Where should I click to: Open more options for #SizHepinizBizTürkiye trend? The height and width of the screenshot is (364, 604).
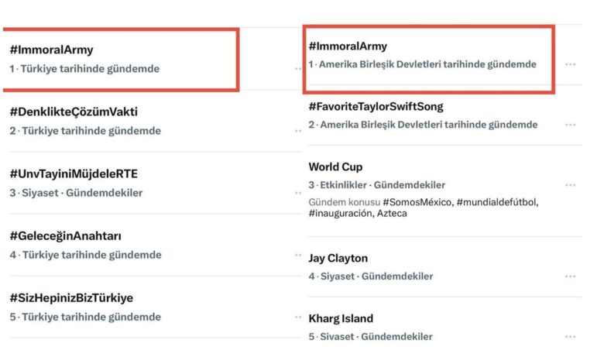click(298, 317)
